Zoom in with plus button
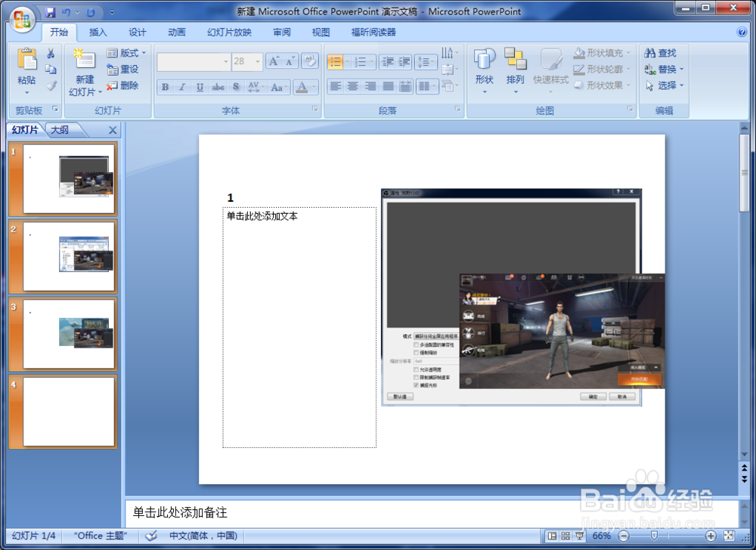 [x=711, y=536]
